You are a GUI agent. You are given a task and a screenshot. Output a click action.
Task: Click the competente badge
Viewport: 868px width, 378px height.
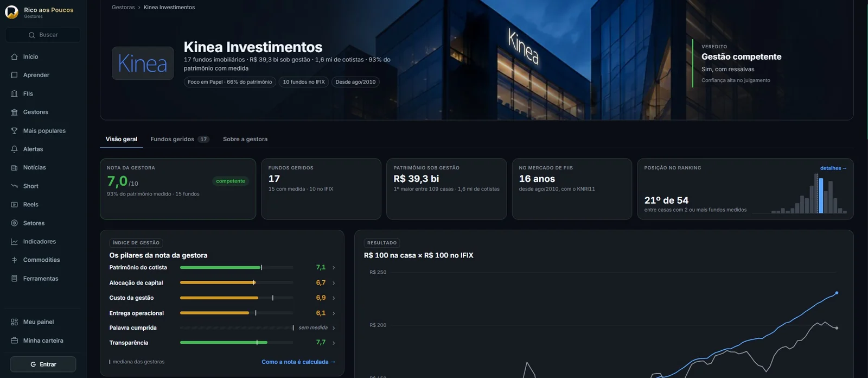coord(231,181)
